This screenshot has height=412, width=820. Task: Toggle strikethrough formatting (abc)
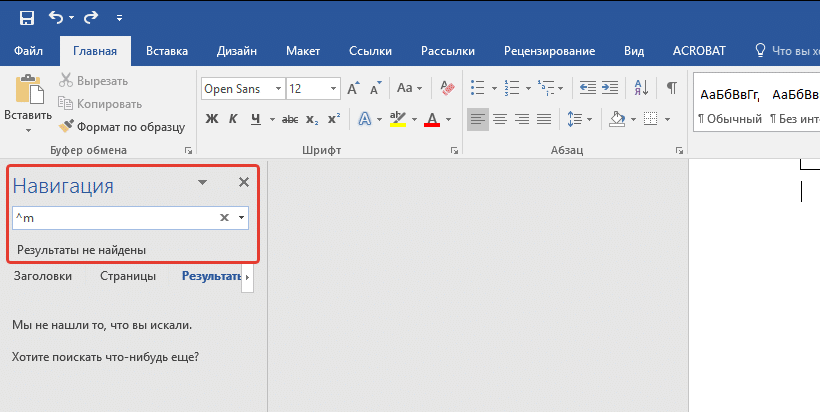(290, 119)
